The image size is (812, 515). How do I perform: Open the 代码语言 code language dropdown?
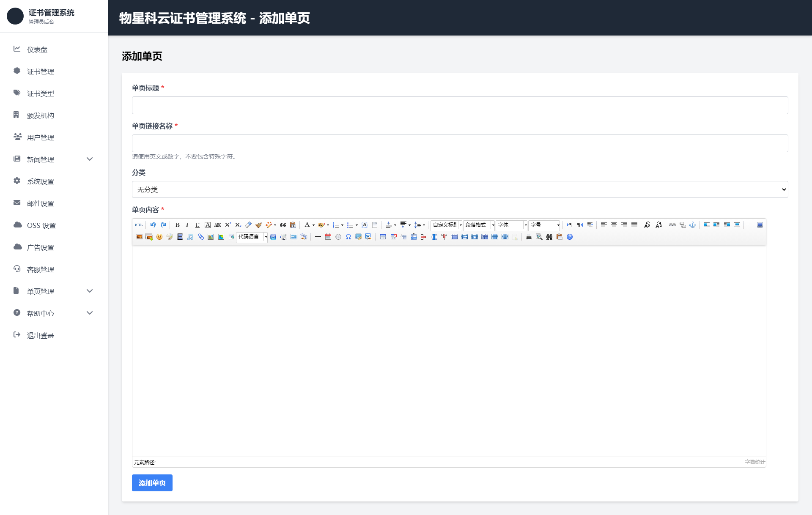click(252, 237)
